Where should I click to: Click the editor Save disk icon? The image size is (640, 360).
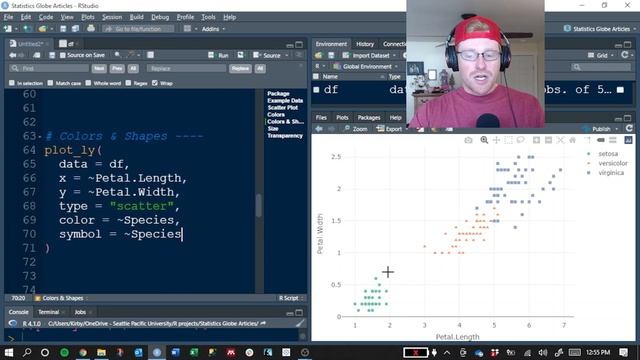(x=52, y=55)
